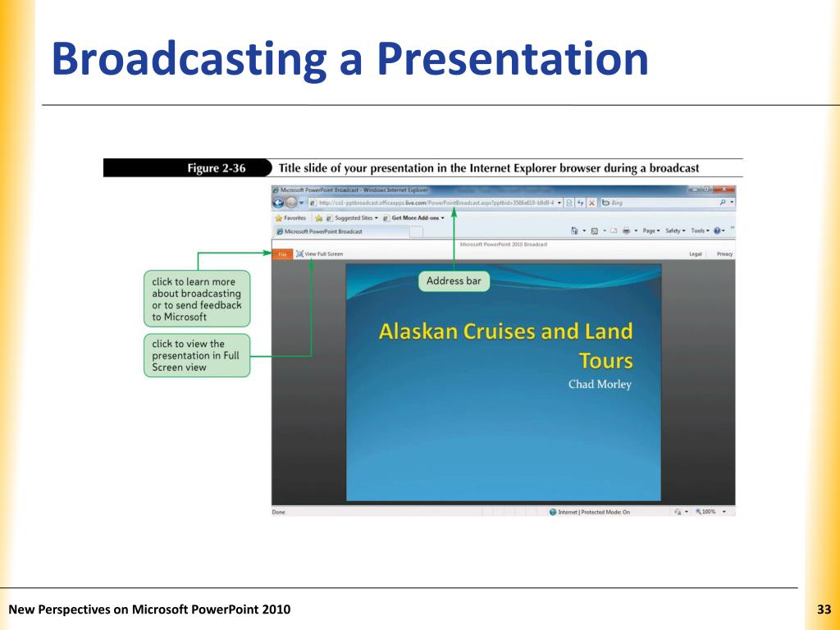Open the Legal link
Image resolution: width=840 pixels, height=630 pixels.
point(695,254)
